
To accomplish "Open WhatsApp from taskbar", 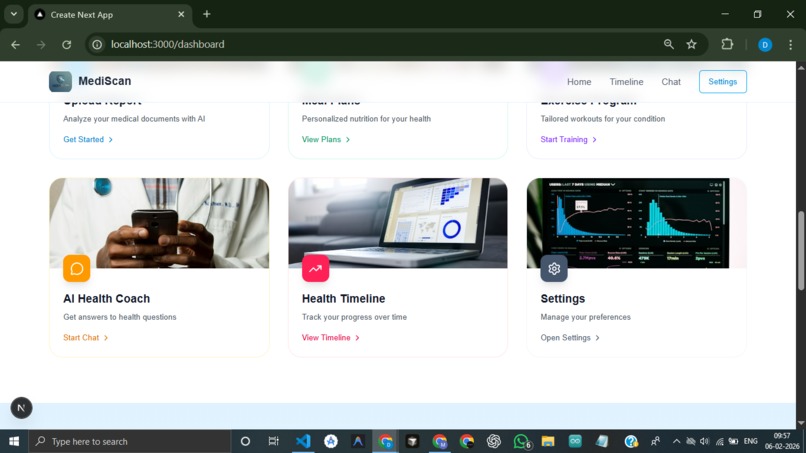I will click(521, 441).
